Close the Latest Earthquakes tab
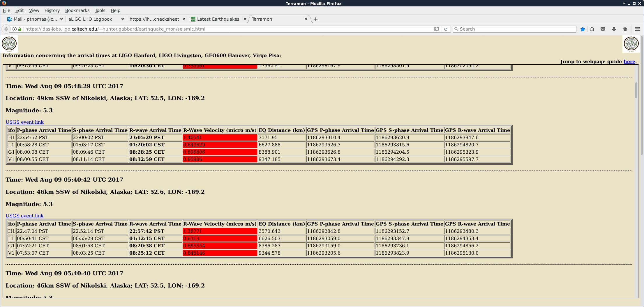This screenshot has height=307, width=644. (x=245, y=19)
